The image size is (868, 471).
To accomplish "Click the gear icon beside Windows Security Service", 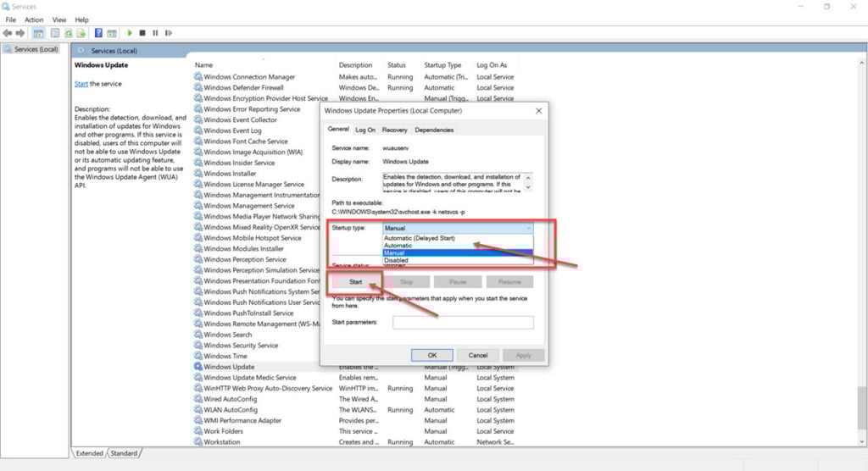I will 198,345.
